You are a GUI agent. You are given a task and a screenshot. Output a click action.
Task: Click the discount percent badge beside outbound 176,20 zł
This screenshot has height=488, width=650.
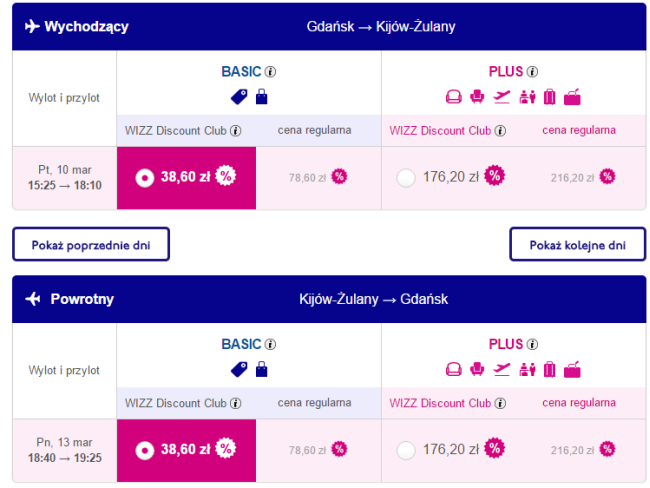point(494,177)
